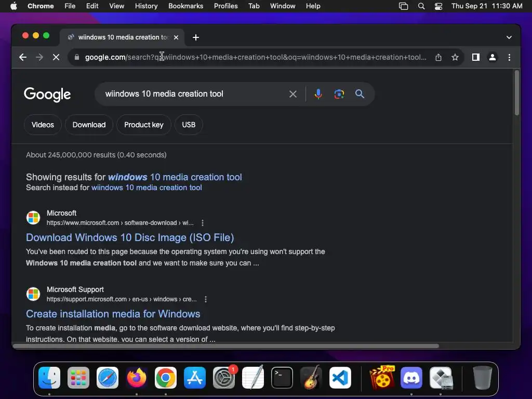532x399 pixels.
Task: Open the Apple menu
Action: point(14,6)
